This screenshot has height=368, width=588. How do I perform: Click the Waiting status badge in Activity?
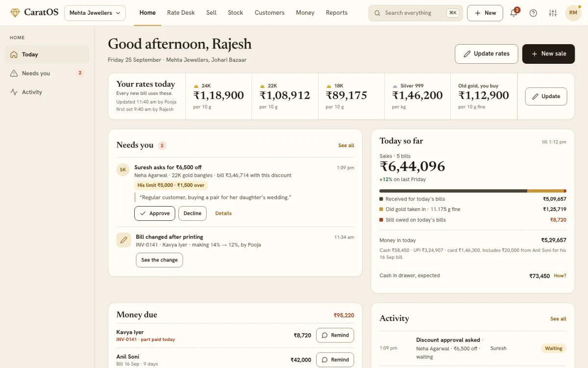(x=554, y=348)
